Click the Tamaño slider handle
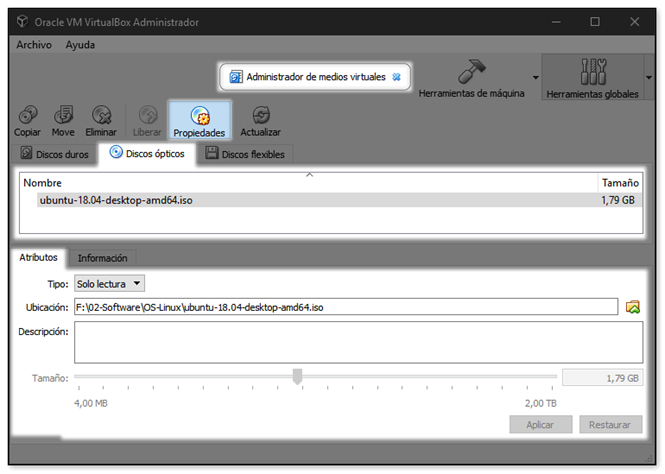This screenshot has width=665, height=474. (x=298, y=376)
